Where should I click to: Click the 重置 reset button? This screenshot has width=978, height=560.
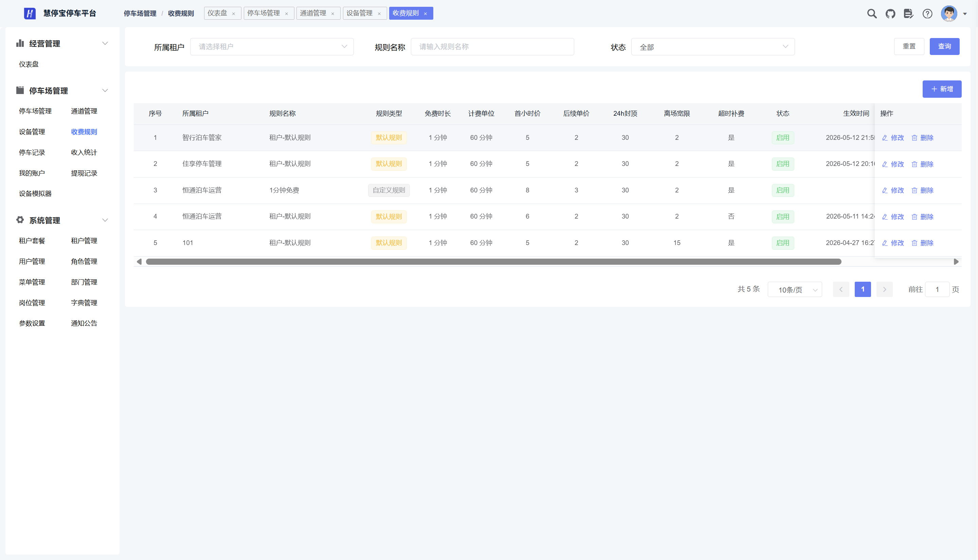pyautogui.click(x=909, y=46)
